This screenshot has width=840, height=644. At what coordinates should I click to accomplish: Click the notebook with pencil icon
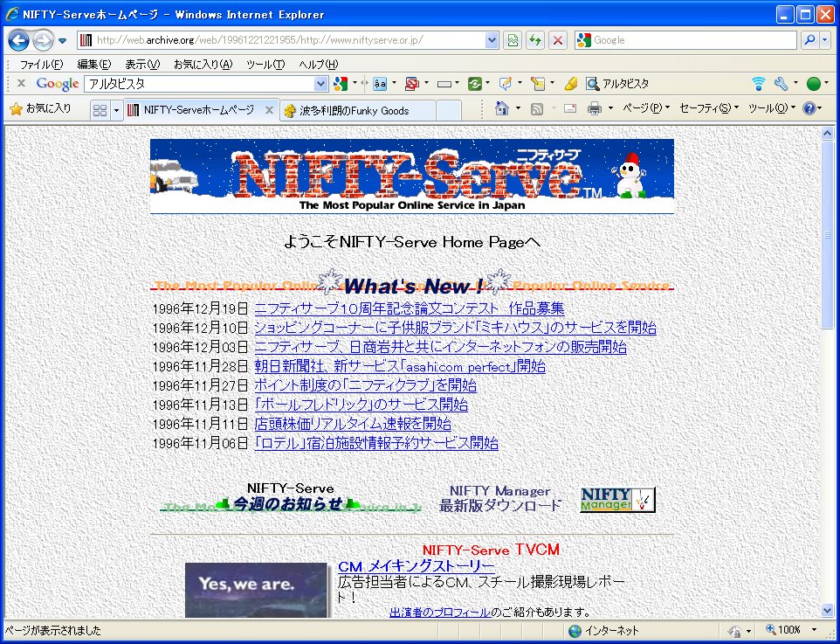click(537, 84)
